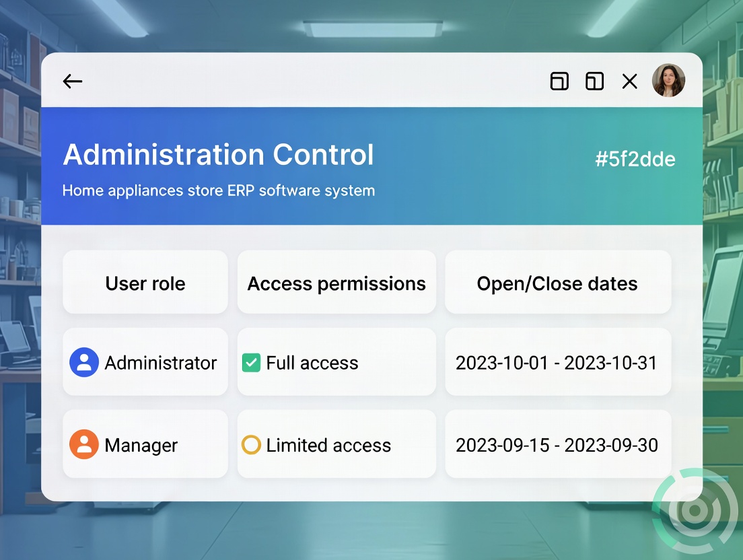The image size is (743, 560).
Task: Select the Limited access radio button
Action: pos(251,445)
